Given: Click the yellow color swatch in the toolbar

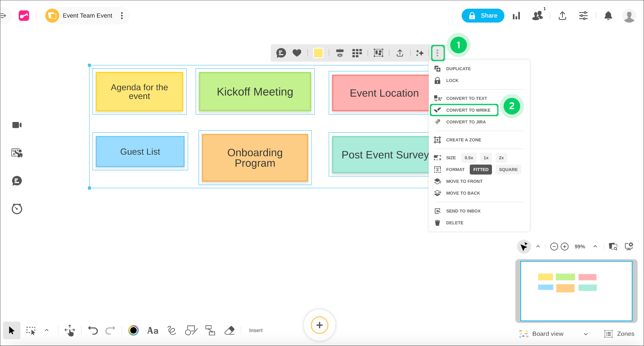Looking at the screenshot, I should click(318, 53).
